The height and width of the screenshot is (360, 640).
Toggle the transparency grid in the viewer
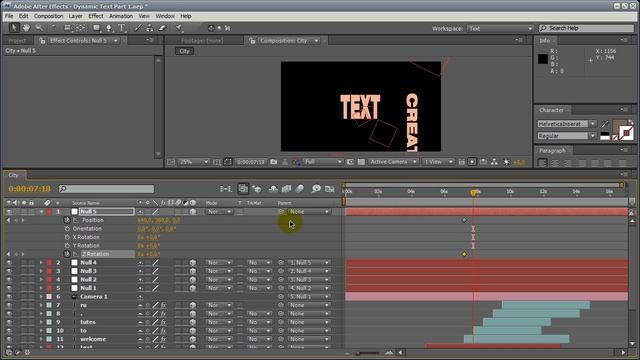click(361, 162)
